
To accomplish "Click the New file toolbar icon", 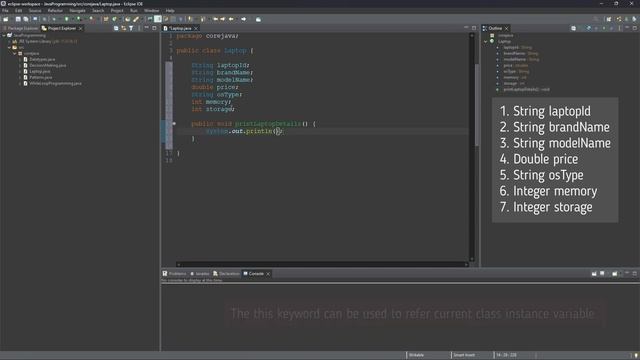I will click(x=6, y=19).
